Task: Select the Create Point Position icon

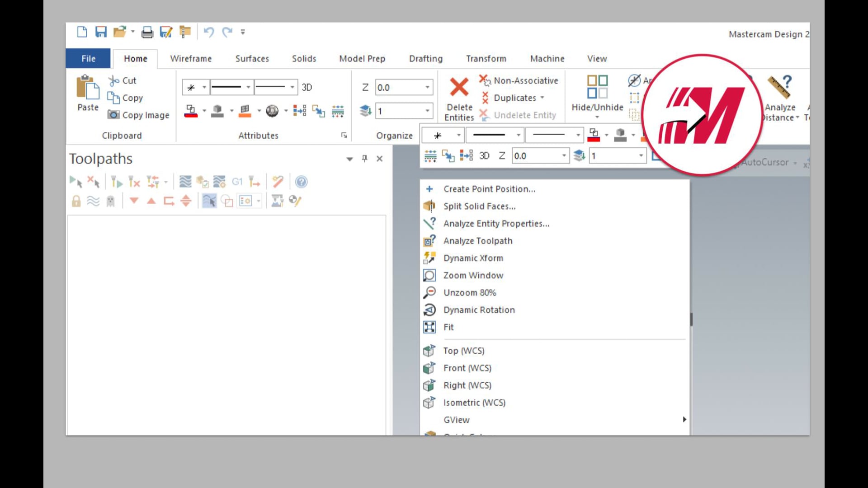Action: (x=429, y=189)
